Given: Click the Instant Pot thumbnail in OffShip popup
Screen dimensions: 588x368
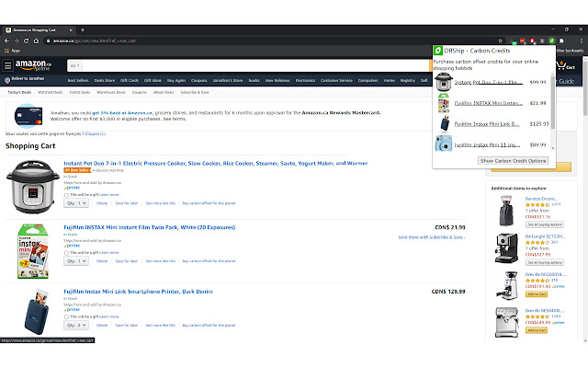Looking at the screenshot, I should click(443, 82).
